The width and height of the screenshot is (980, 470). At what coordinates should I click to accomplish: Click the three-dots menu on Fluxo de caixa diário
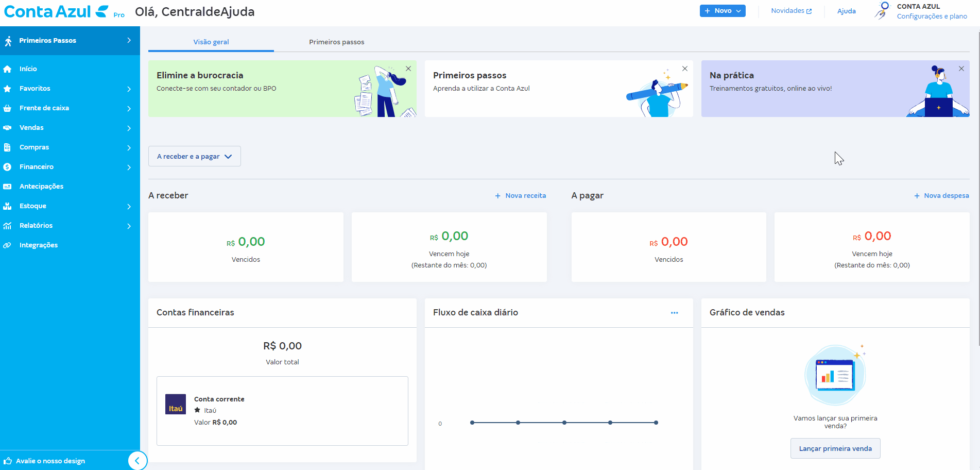[x=674, y=313]
